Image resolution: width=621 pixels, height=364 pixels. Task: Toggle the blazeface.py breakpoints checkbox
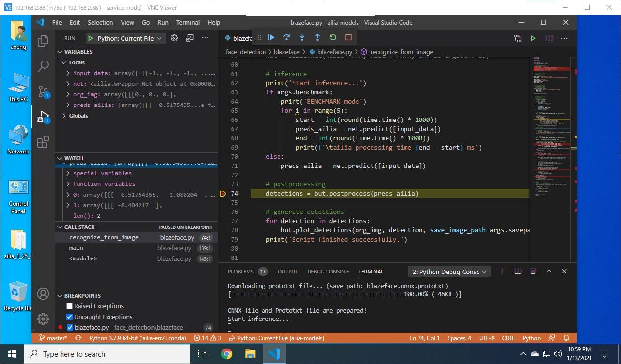[69, 327]
